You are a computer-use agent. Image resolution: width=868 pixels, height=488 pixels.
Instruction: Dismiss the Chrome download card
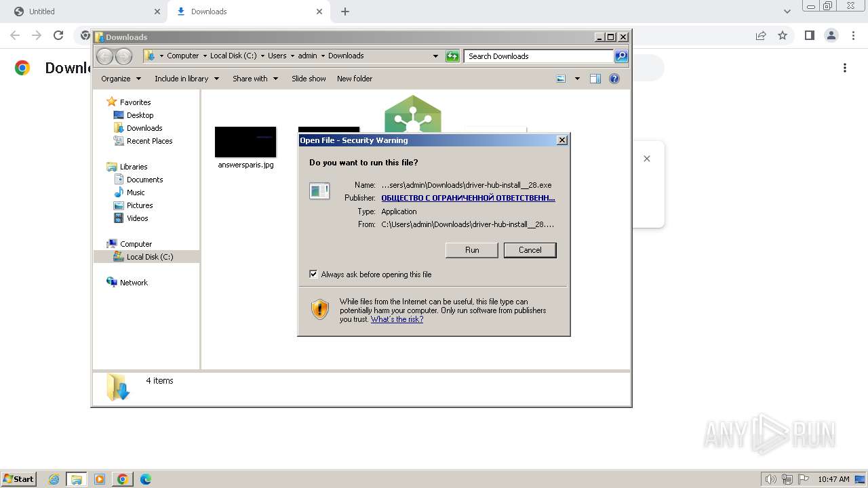coord(647,159)
